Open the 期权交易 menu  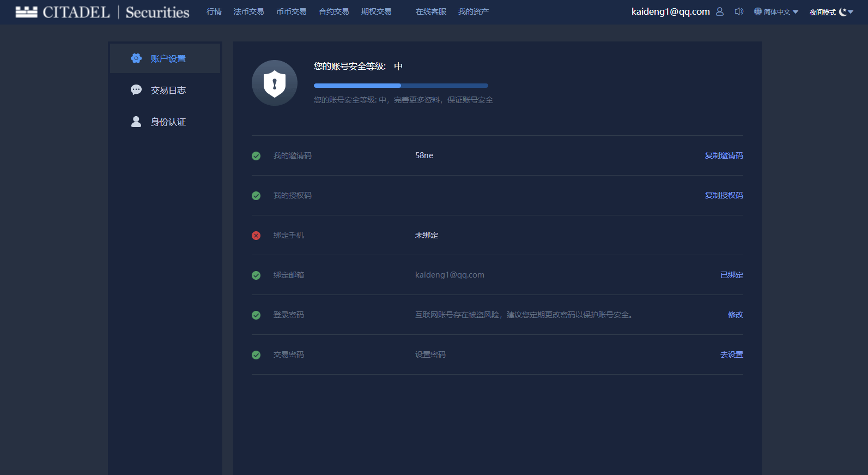click(x=377, y=11)
